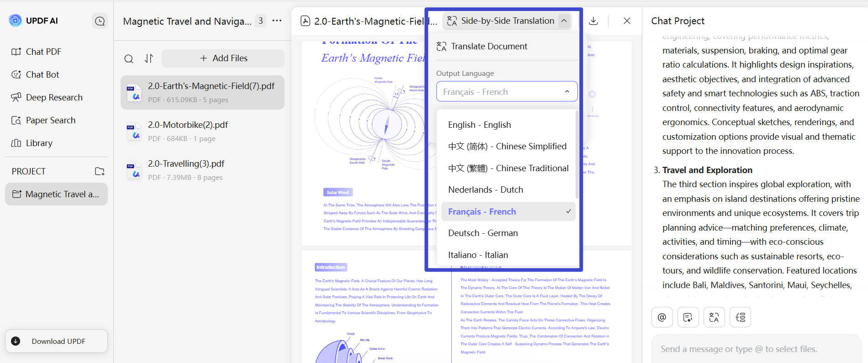This screenshot has height=363, width=868.
Task: Click the @ mention files button
Action: click(x=662, y=317)
